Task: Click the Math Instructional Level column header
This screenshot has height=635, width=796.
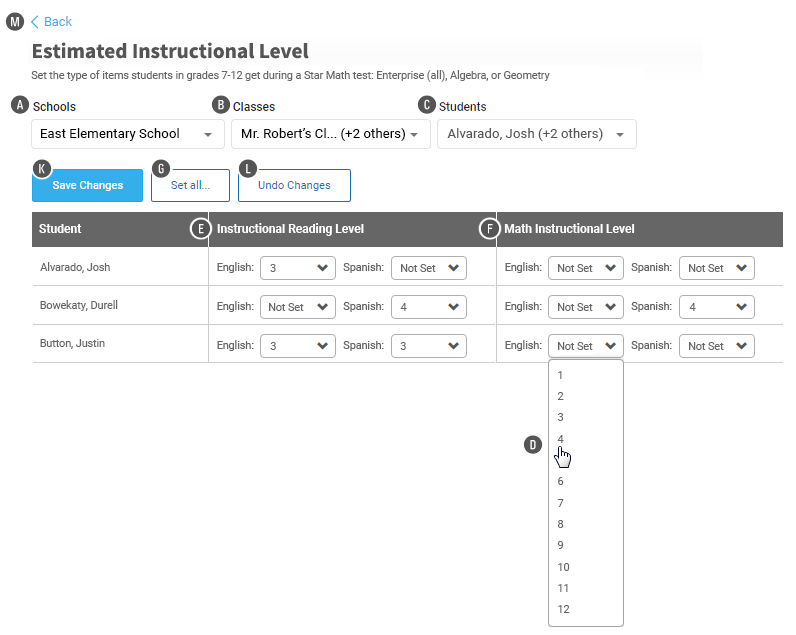Action: coord(569,229)
